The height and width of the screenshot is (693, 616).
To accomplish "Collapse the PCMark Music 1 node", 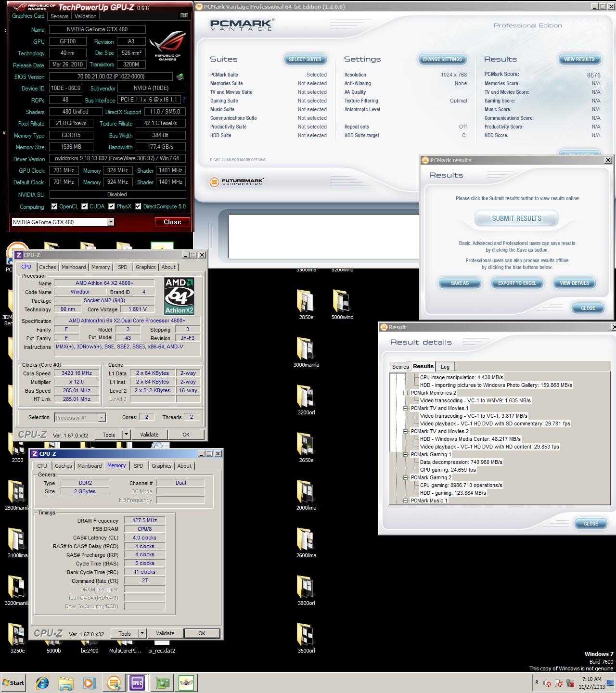I will [x=406, y=500].
